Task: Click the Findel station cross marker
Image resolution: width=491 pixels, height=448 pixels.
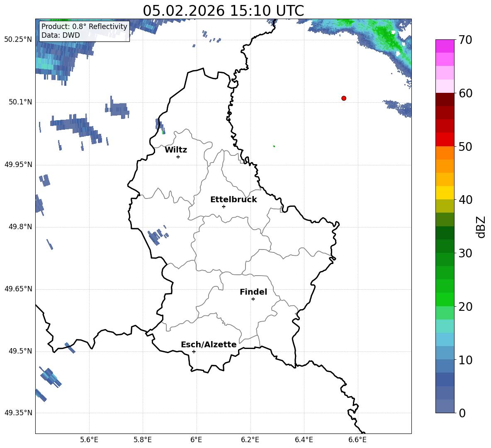Action: coord(253,299)
